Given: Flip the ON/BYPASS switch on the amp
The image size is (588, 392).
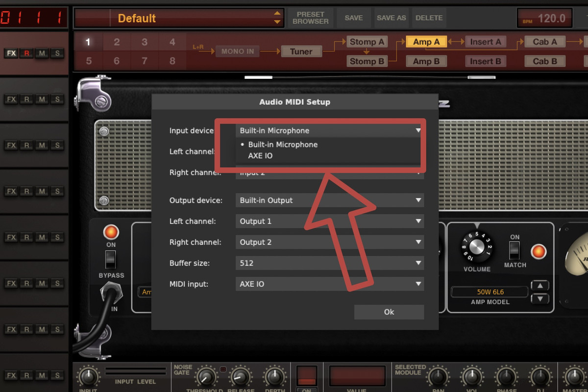Looking at the screenshot, I should click(x=111, y=260).
